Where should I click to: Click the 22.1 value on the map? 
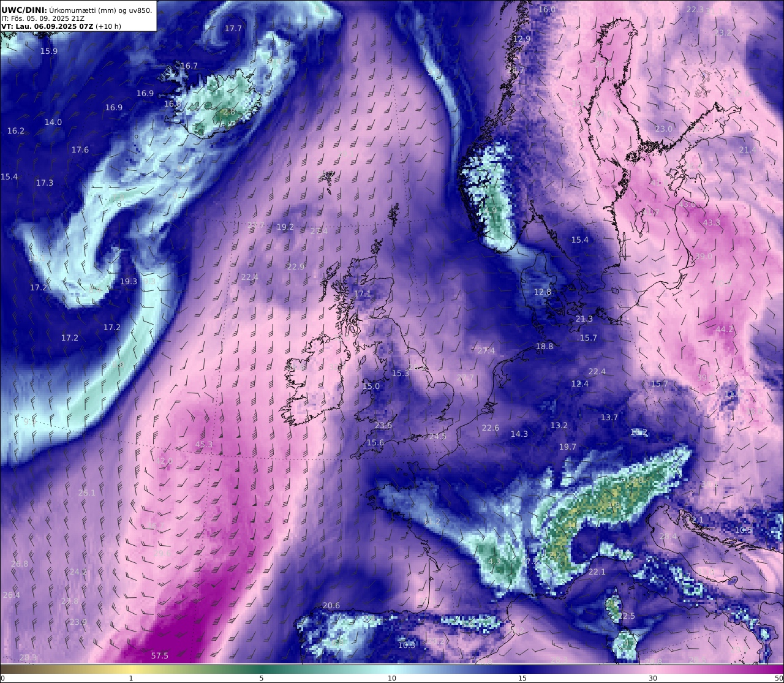597,572
